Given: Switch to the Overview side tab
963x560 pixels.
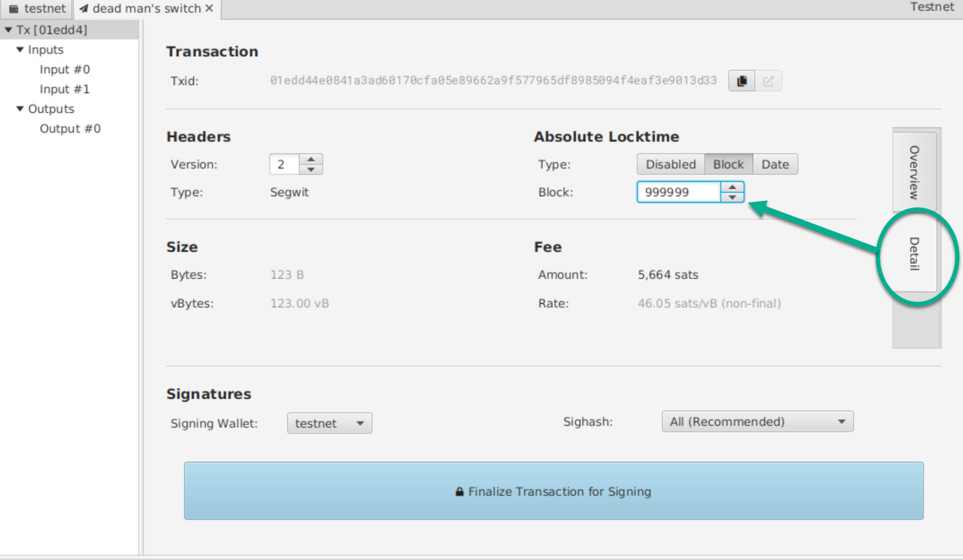Looking at the screenshot, I should [x=914, y=172].
